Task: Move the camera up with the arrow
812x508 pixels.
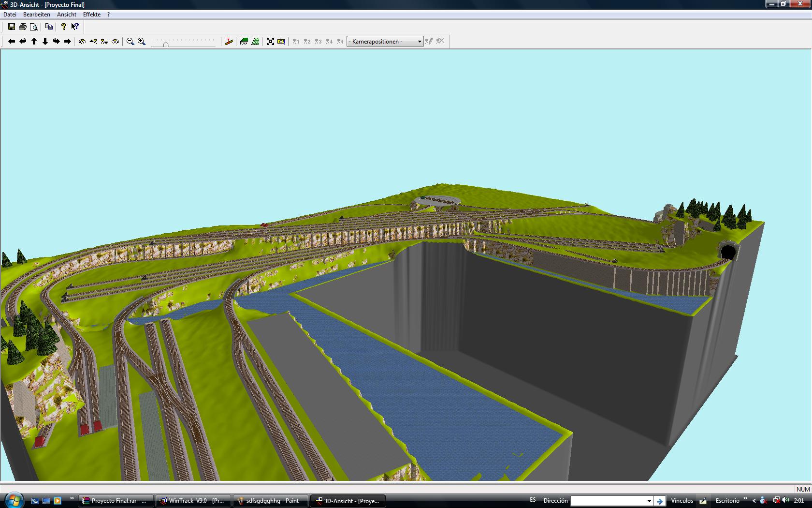Action: pyautogui.click(x=34, y=42)
